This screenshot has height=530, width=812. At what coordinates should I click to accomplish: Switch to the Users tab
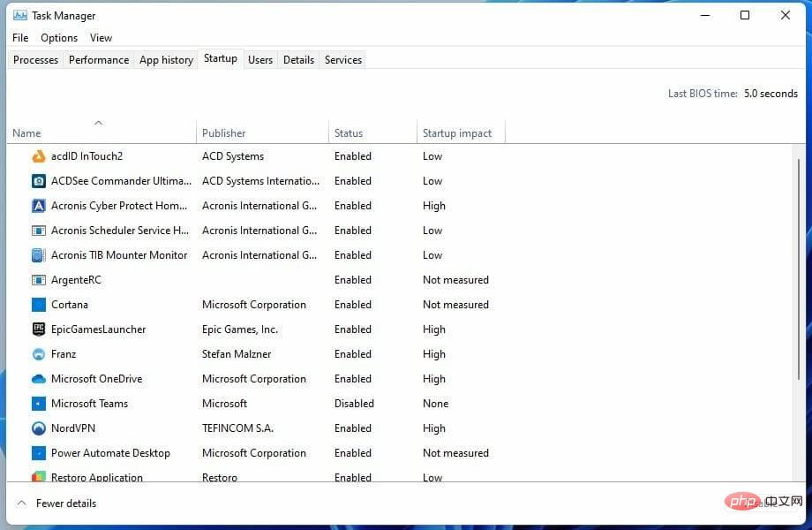260,59
